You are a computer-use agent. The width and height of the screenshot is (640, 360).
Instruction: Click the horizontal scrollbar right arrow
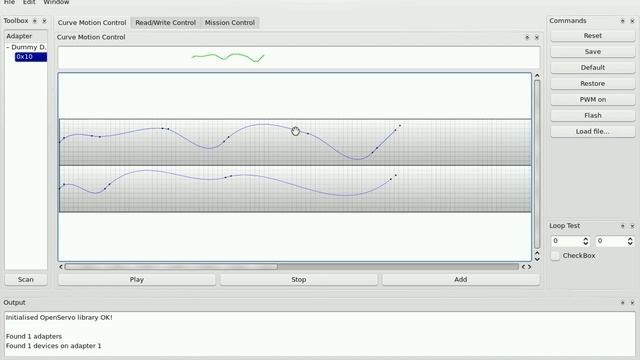(x=530, y=267)
